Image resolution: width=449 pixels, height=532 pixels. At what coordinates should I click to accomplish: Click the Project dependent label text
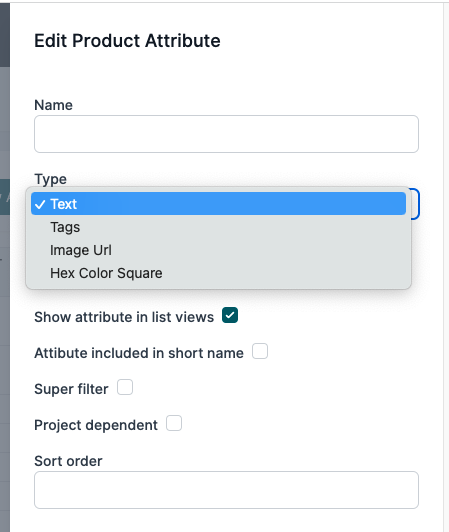pyautogui.click(x=96, y=425)
